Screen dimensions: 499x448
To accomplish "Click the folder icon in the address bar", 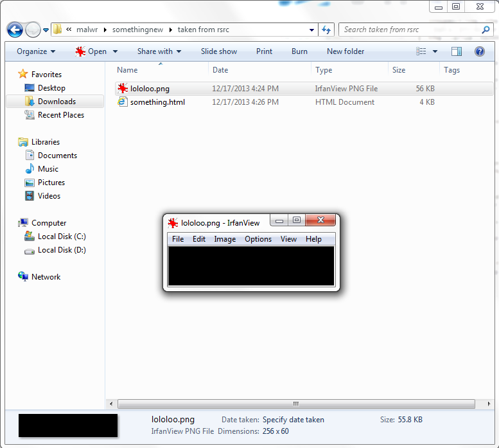I will pyautogui.click(x=57, y=30).
